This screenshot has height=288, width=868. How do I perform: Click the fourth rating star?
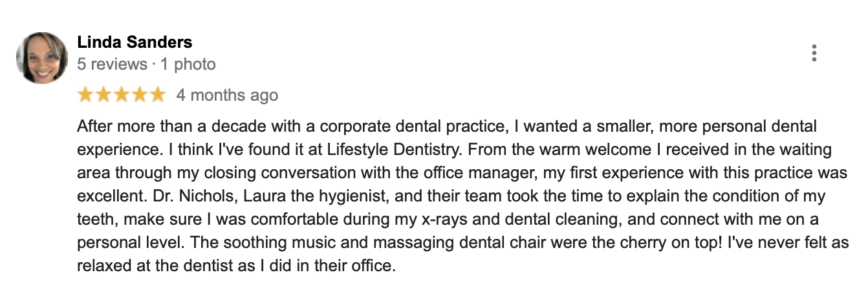pyautogui.click(x=140, y=96)
